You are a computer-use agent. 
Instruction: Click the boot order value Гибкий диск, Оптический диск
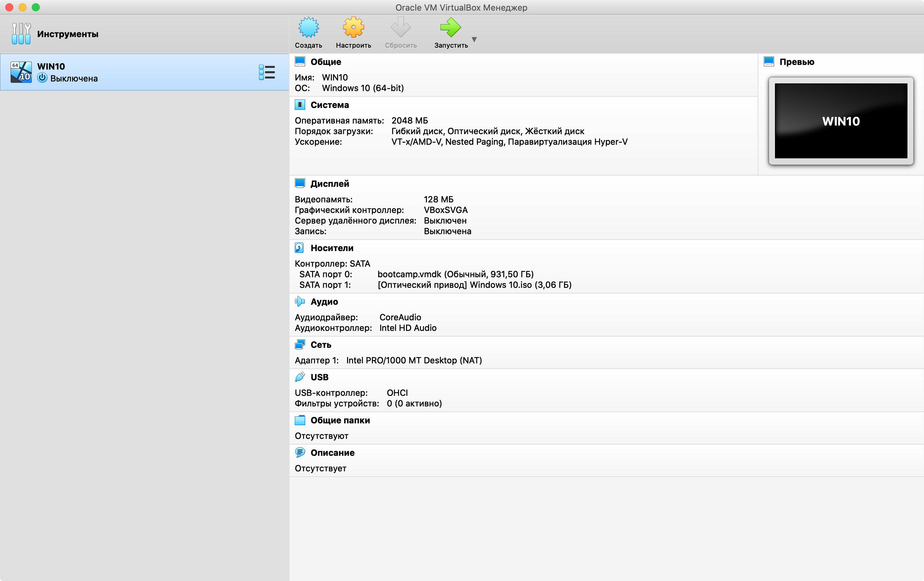[488, 131]
